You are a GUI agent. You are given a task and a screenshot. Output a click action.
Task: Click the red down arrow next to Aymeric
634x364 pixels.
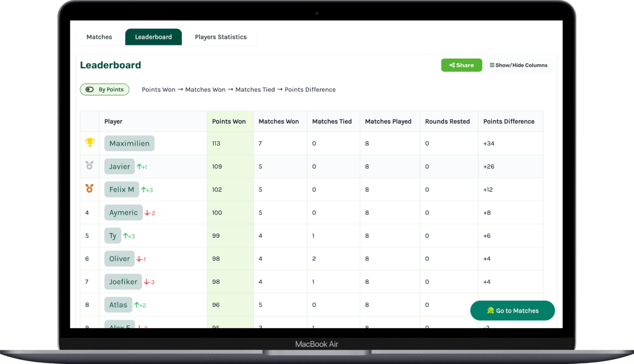point(147,213)
